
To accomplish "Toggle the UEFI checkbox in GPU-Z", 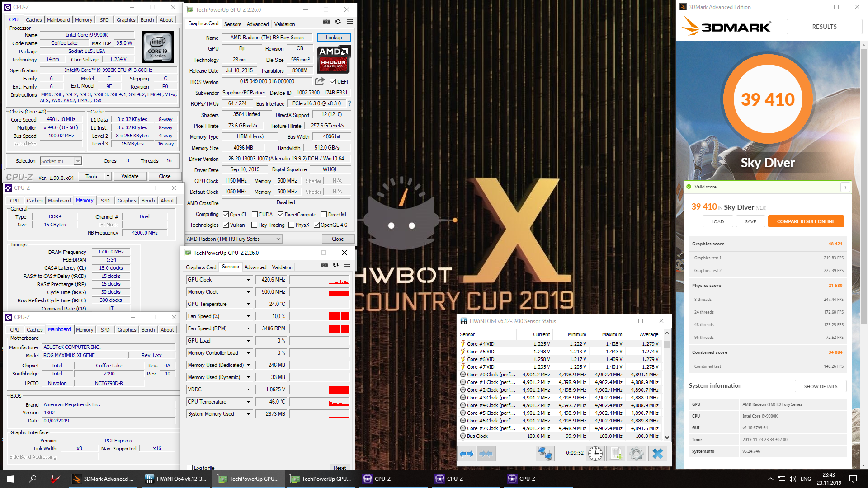I will 333,82.
